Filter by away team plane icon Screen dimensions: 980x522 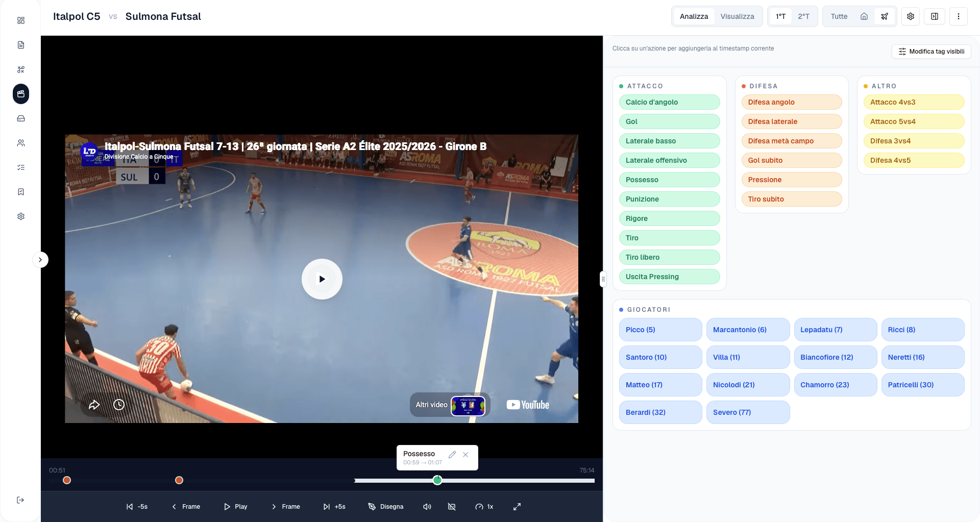(x=885, y=16)
